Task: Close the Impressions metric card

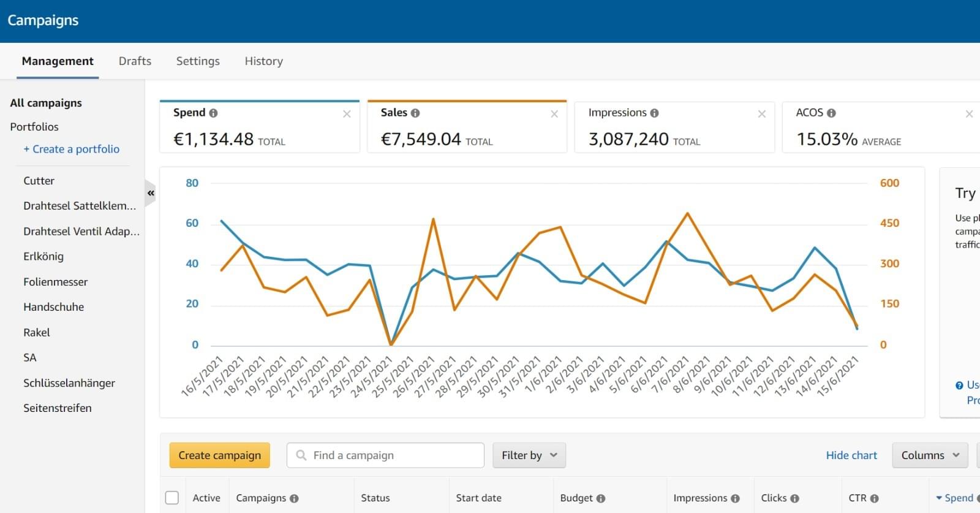Action: coord(761,114)
